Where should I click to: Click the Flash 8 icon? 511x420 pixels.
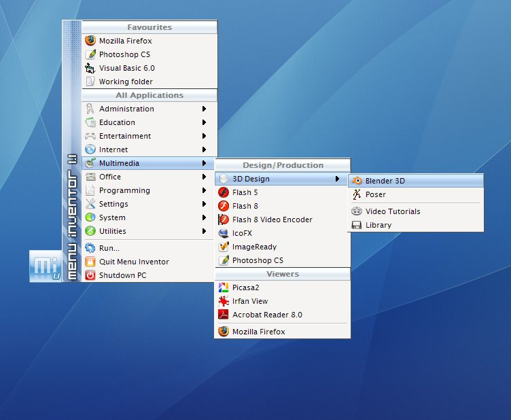224,206
